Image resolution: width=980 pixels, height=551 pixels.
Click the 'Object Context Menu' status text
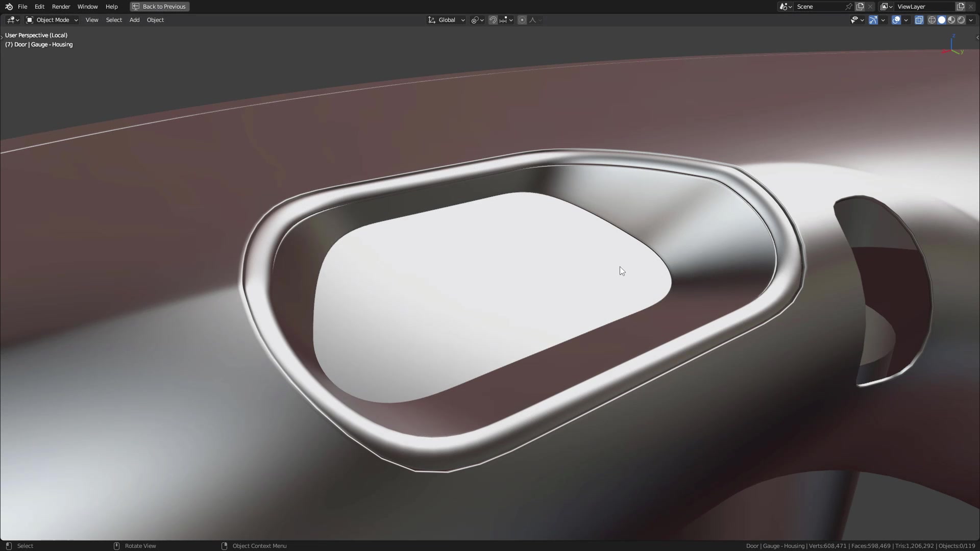coord(259,546)
